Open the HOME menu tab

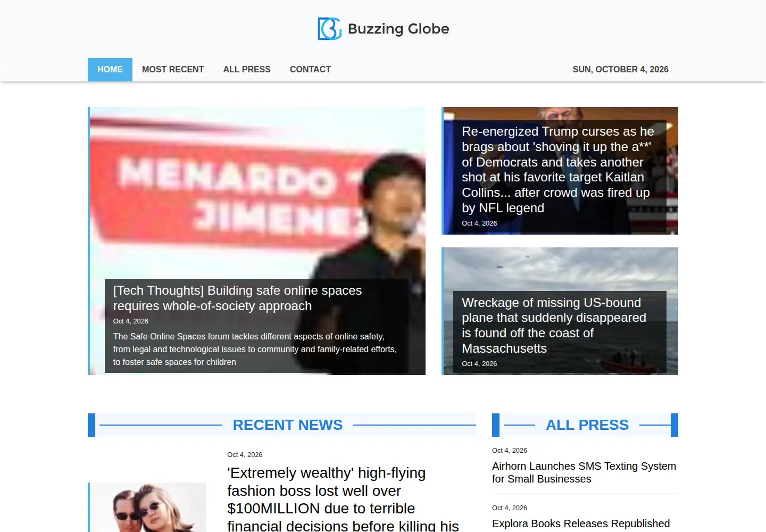coord(110,70)
